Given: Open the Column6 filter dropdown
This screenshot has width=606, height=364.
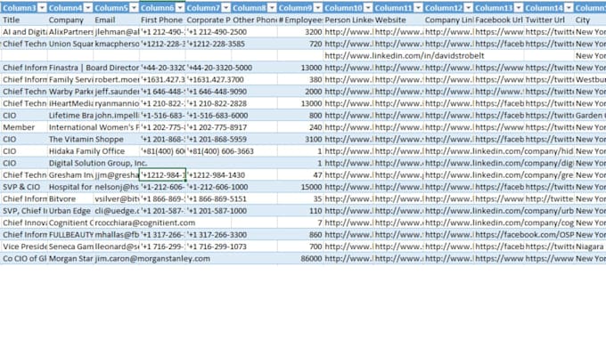Looking at the screenshot, I should (180, 8).
